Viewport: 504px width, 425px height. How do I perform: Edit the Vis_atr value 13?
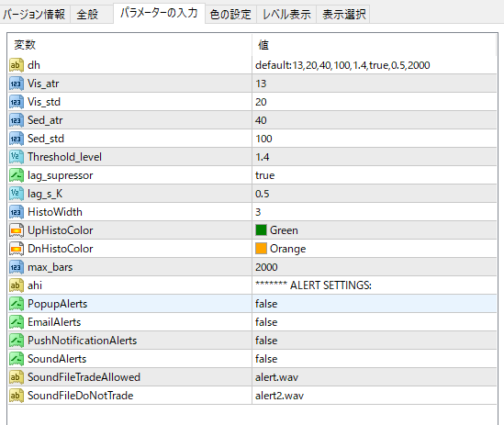pyautogui.click(x=375, y=84)
